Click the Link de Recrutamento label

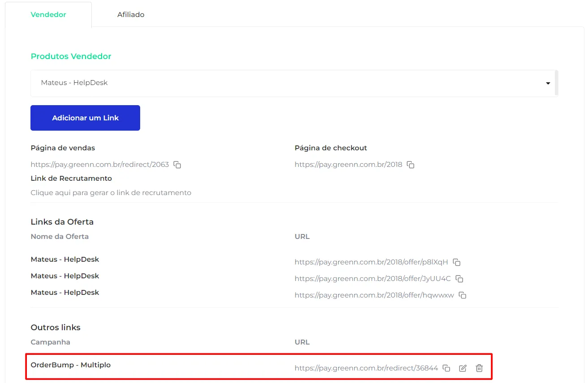(x=71, y=179)
